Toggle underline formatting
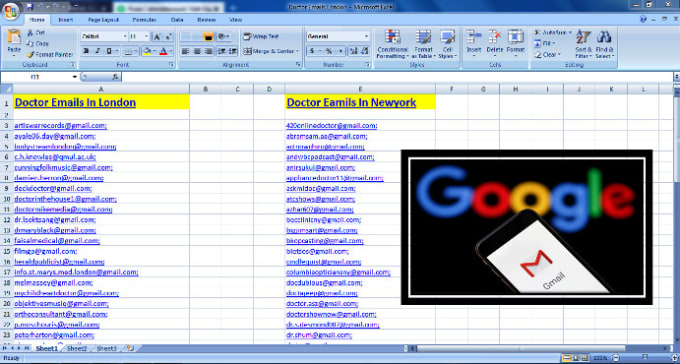 click(x=109, y=51)
